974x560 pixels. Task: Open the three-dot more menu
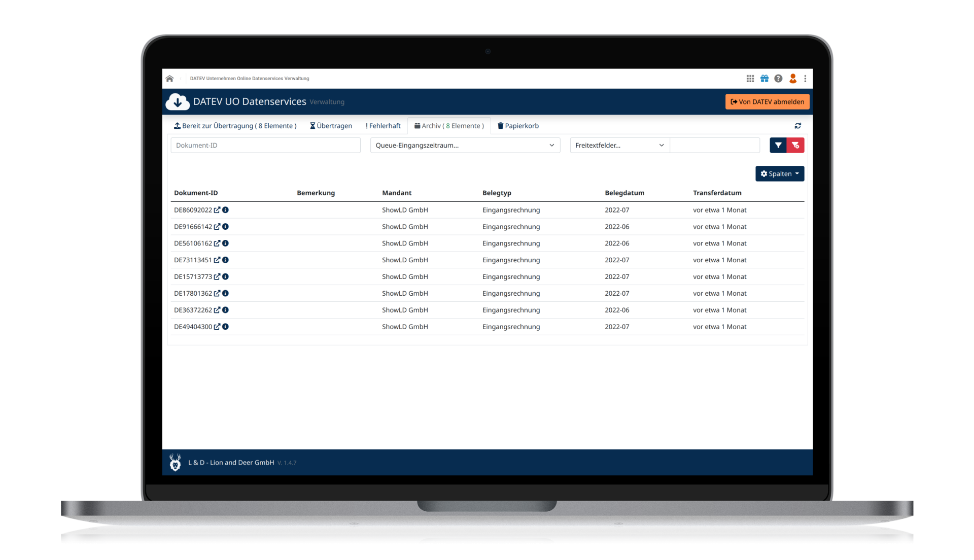(x=805, y=79)
